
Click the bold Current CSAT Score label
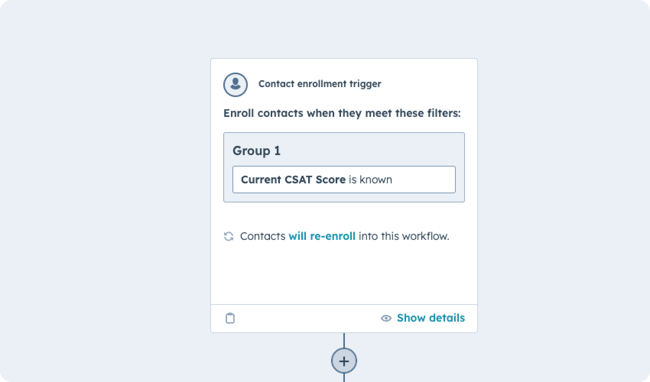pos(293,179)
